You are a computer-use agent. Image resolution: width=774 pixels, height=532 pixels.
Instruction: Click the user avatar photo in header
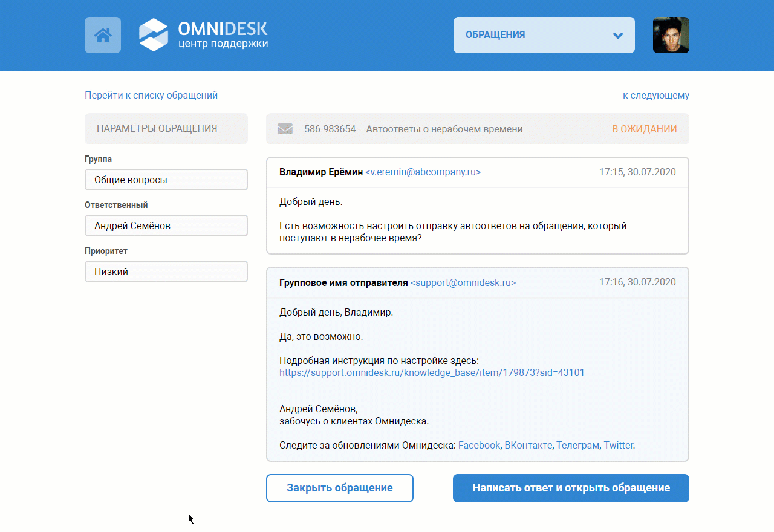(x=671, y=34)
